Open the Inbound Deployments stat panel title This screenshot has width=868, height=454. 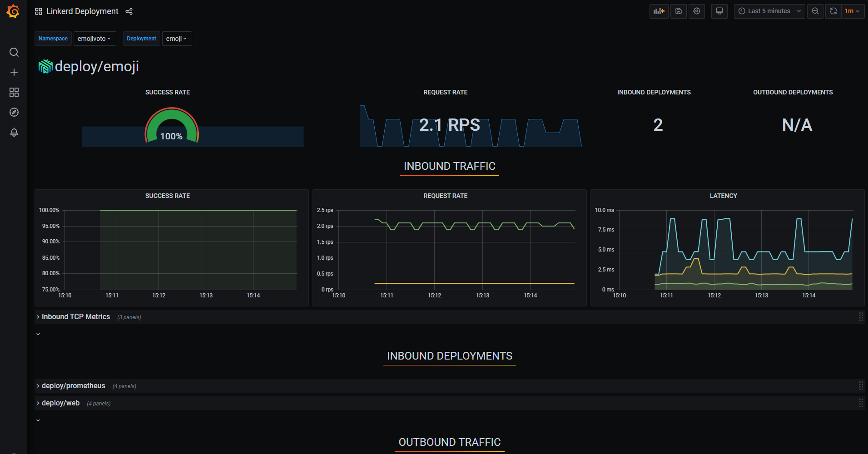click(x=654, y=92)
